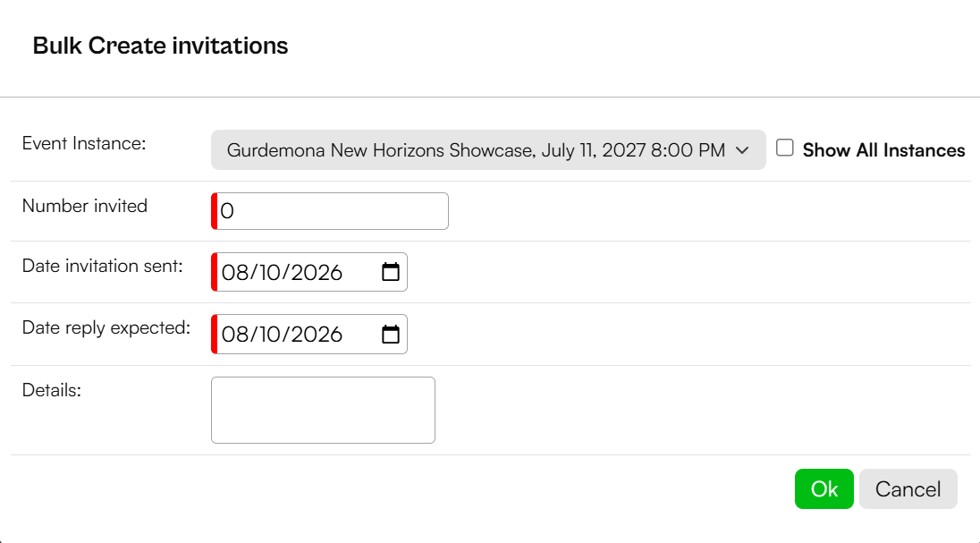Screen dimensions: 980x543
Task: Click the Event Instance label
Action: pos(84,143)
